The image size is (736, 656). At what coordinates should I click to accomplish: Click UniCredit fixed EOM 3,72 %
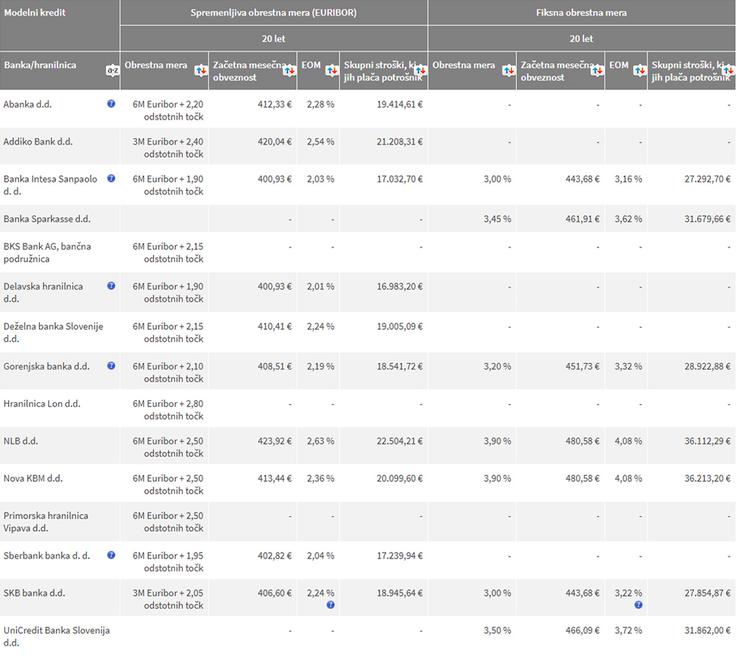(x=629, y=630)
